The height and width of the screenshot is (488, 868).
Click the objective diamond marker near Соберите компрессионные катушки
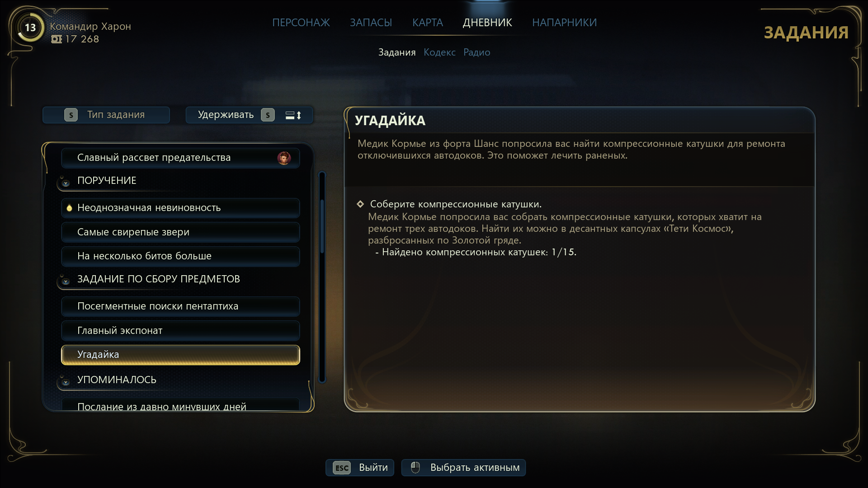(x=360, y=204)
